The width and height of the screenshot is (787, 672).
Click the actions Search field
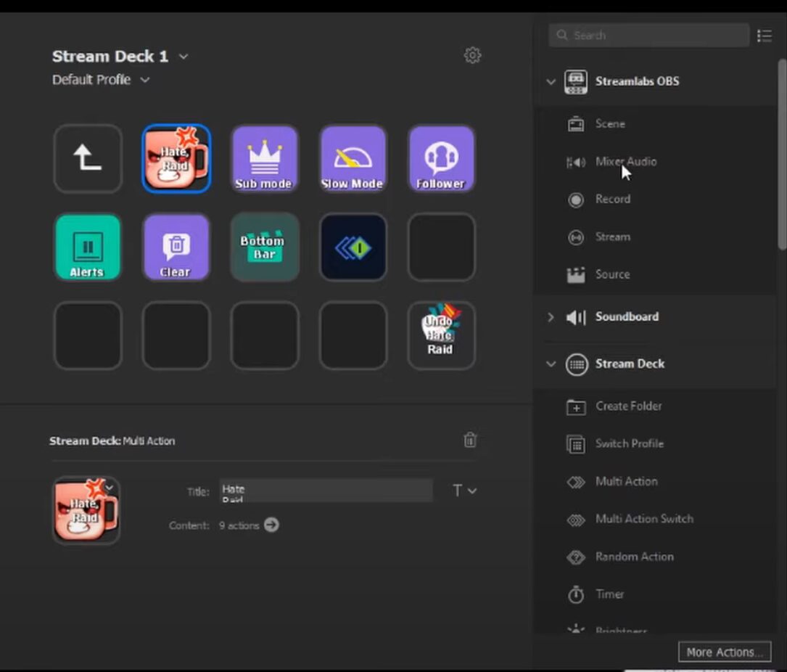(649, 35)
